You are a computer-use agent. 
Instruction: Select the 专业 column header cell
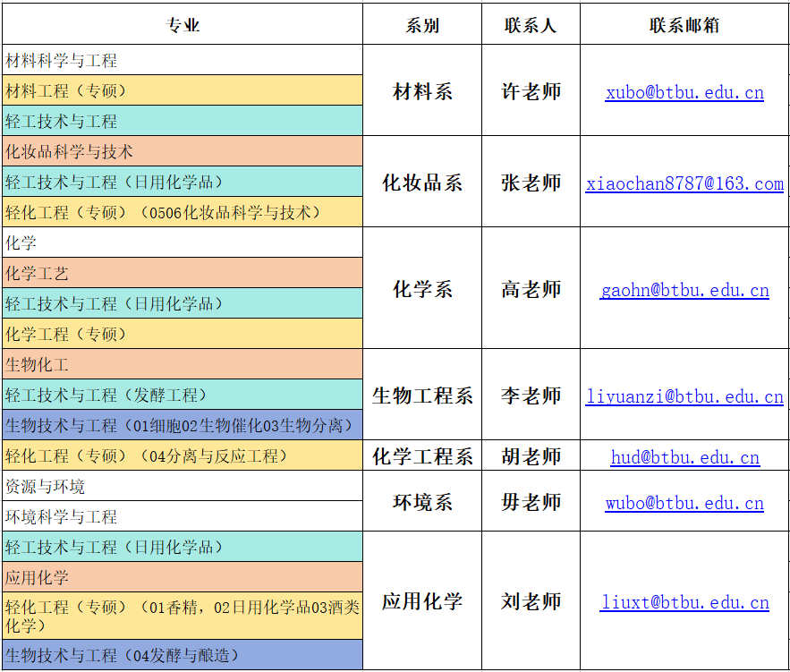(183, 25)
